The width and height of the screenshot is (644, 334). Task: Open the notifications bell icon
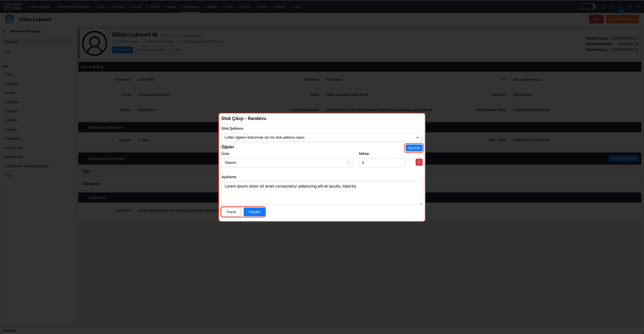(621, 7)
